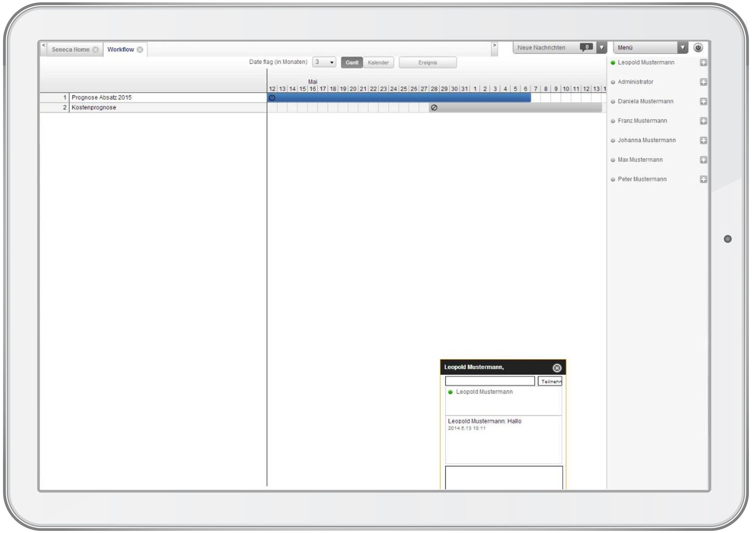Click the clock icon on Prognose bar
This screenshot has height=533, width=756.
pos(272,97)
